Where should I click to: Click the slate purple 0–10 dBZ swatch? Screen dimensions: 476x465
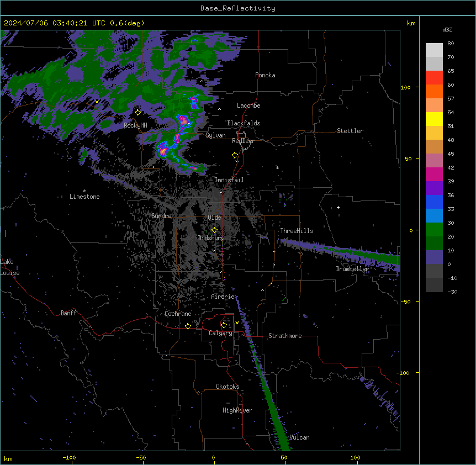pyautogui.click(x=434, y=257)
